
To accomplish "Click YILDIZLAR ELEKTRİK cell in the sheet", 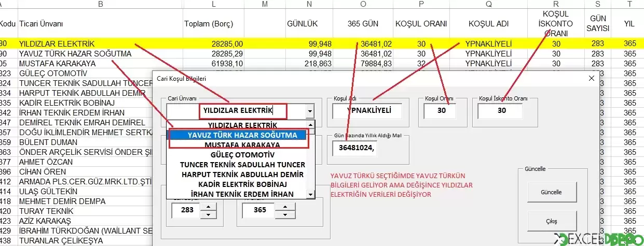I will click(100, 44).
